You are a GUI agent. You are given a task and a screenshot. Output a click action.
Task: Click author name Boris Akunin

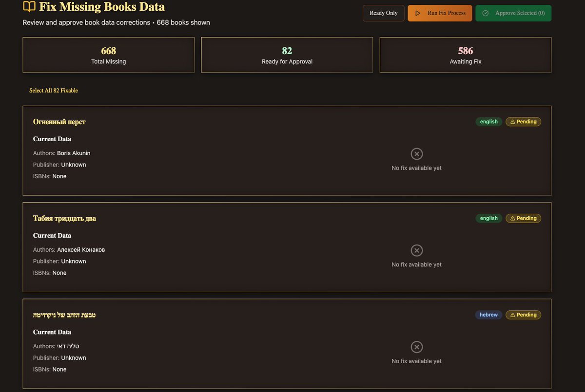[x=74, y=153]
